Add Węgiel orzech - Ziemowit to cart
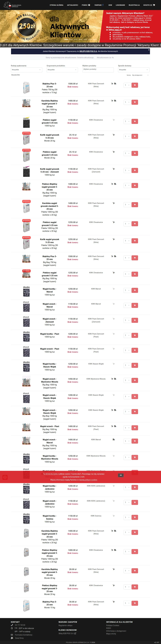The width and height of the screenshot is (161, 644). click(x=135, y=320)
